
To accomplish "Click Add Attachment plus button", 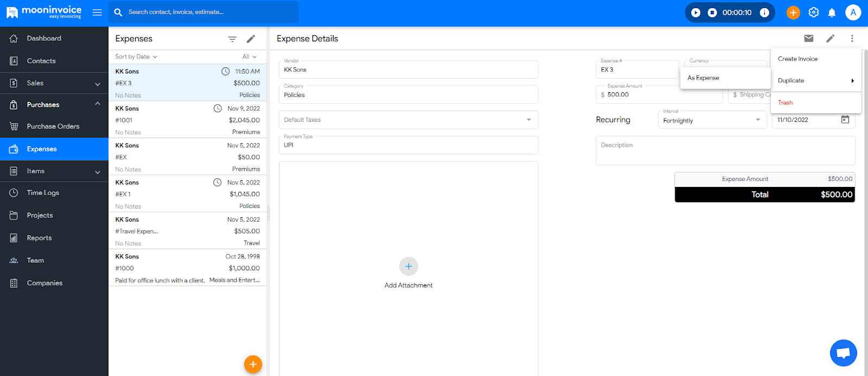I will 409,267.
